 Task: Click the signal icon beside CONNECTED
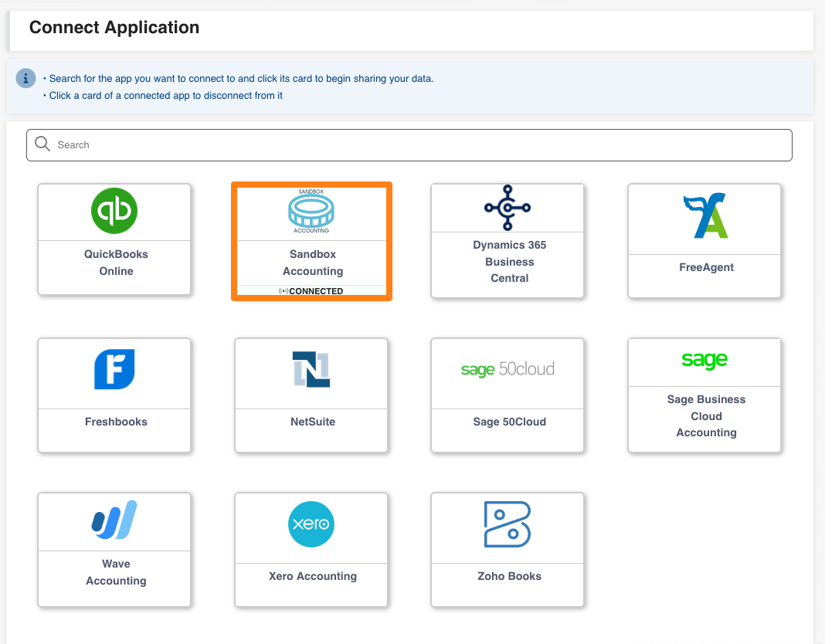[283, 291]
